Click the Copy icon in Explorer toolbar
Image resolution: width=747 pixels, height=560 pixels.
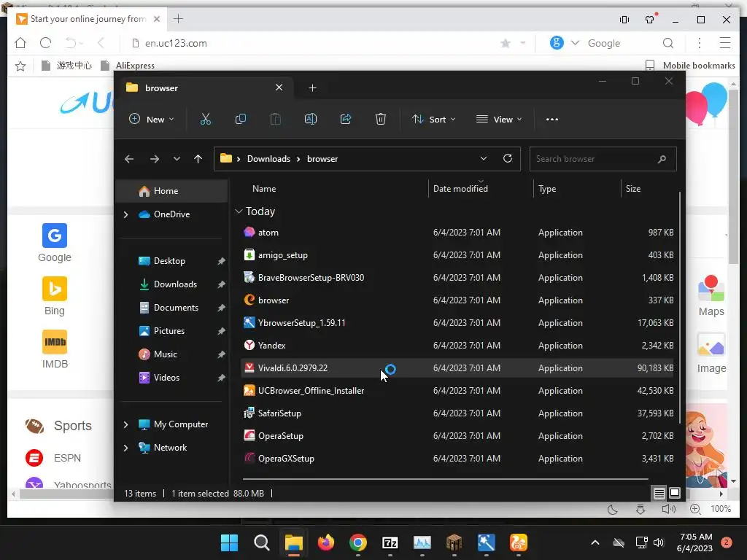[241, 119]
